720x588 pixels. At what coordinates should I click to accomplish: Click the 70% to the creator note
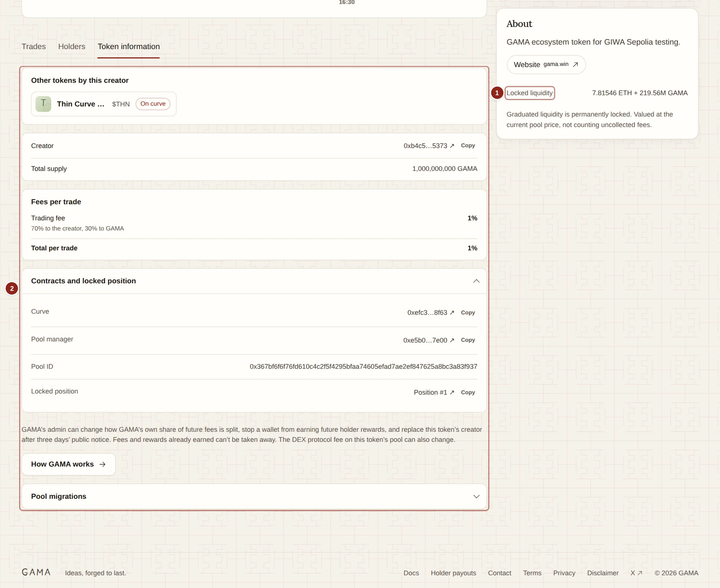[x=78, y=229]
